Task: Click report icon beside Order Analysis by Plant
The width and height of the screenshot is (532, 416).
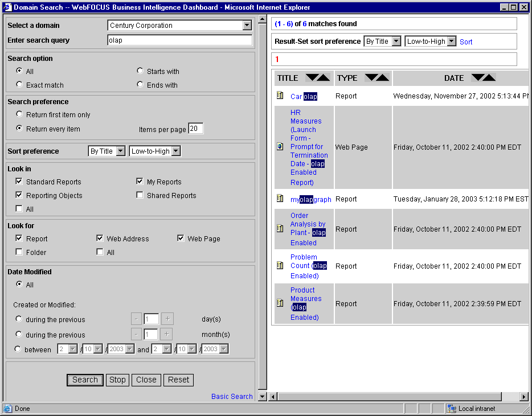Action: pyautogui.click(x=280, y=228)
